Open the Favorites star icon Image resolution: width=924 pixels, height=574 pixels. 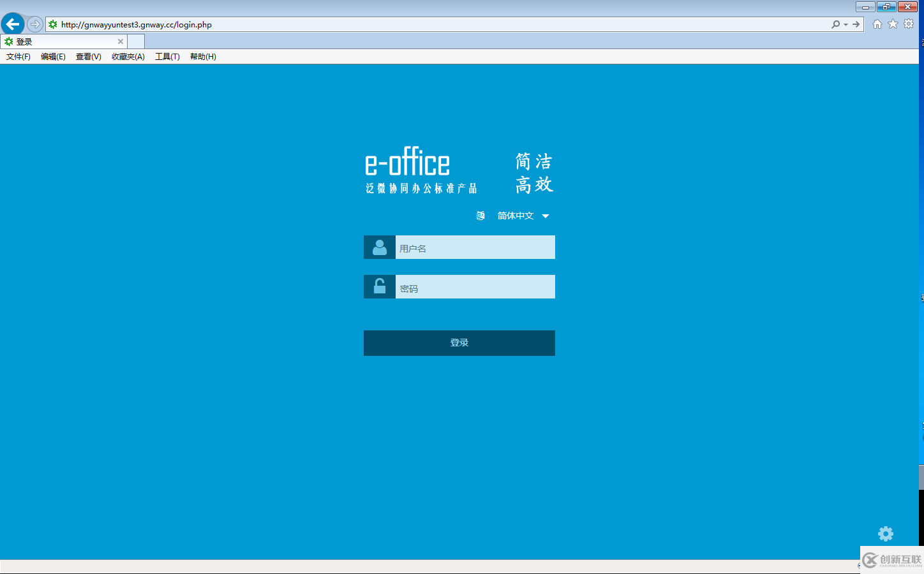893,24
